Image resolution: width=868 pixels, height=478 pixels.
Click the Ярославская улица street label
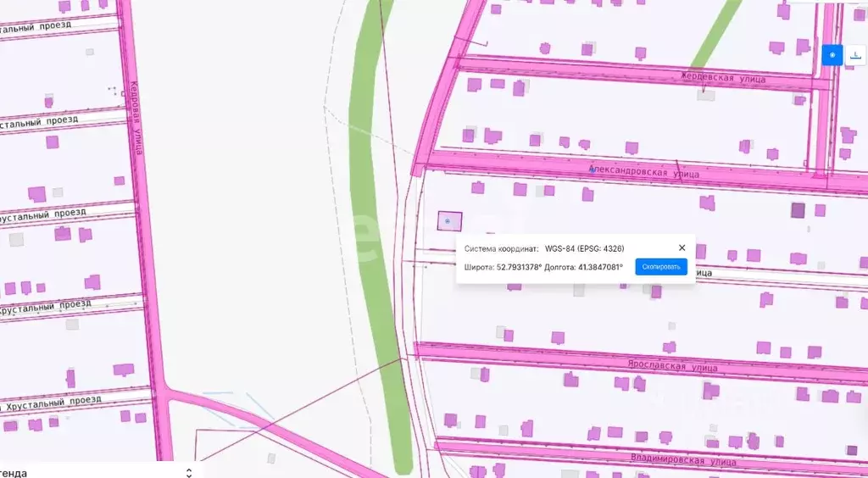pos(672,367)
